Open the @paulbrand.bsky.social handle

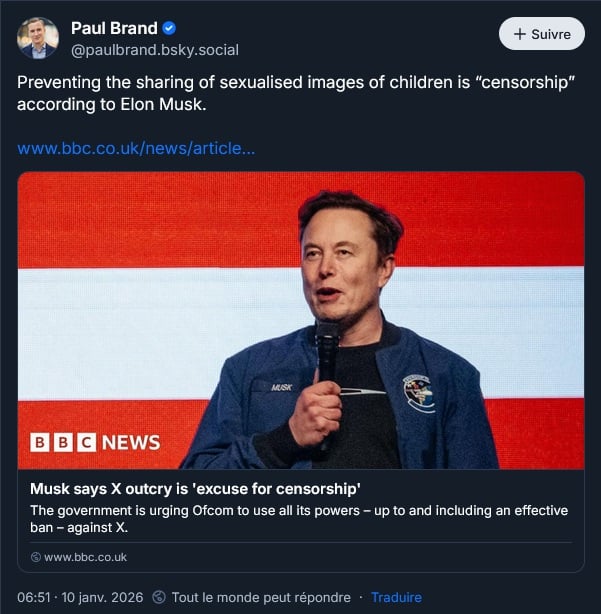pyautogui.click(x=154, y=50)
